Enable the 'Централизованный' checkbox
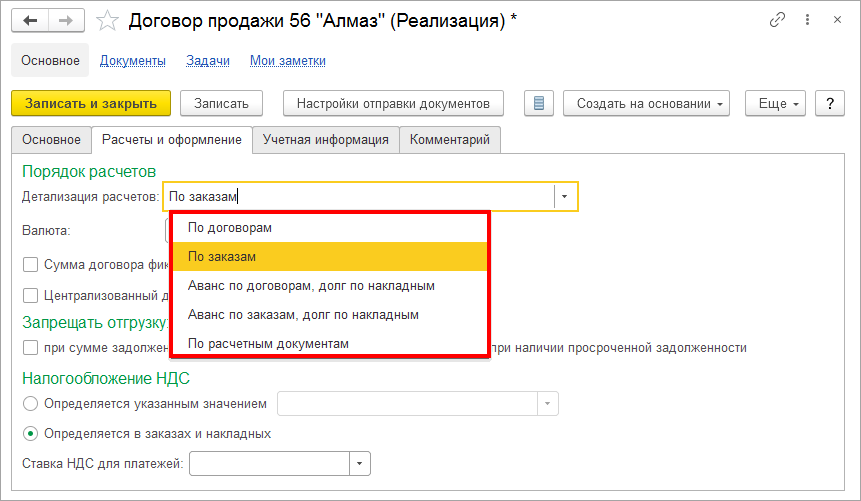This screenshot has width=861, height=501. [30, 295]
